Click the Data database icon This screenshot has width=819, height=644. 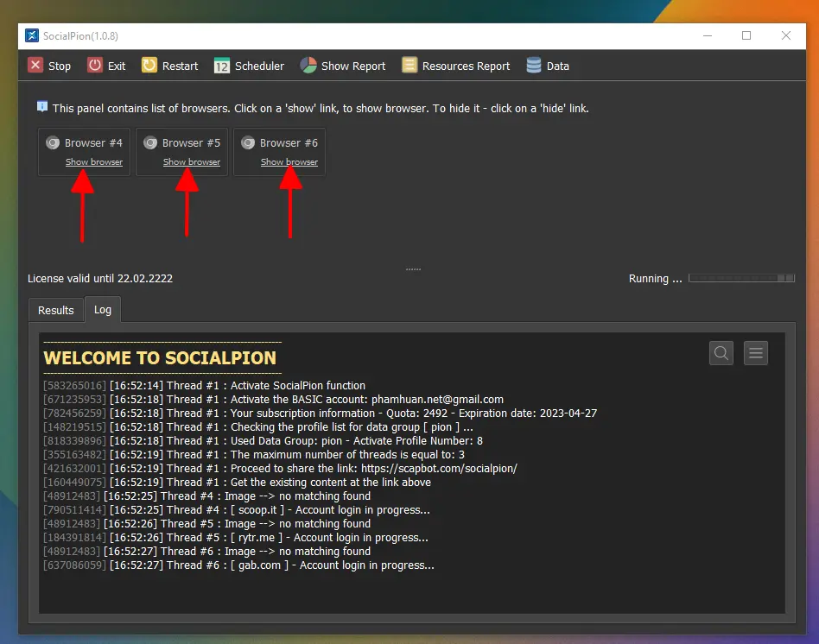[534, 66]
